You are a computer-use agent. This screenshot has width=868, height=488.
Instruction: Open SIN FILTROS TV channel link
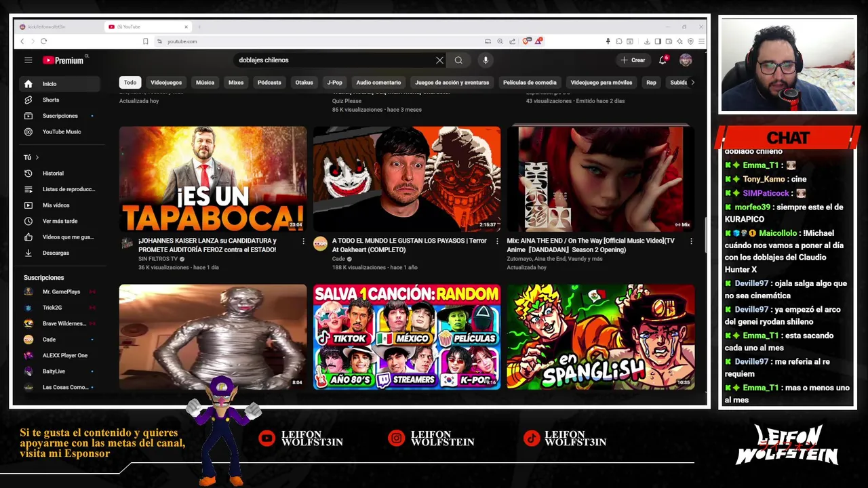[x=158, y=259]
